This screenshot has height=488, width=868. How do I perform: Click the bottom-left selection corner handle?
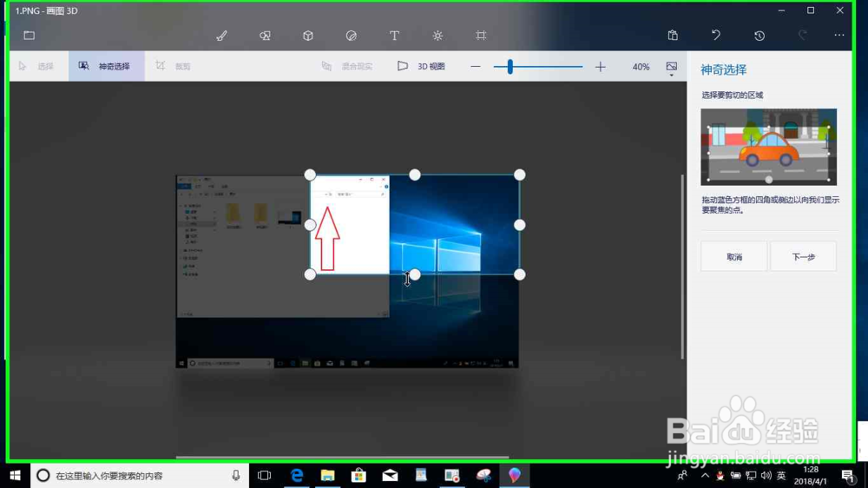pos(310,274)
